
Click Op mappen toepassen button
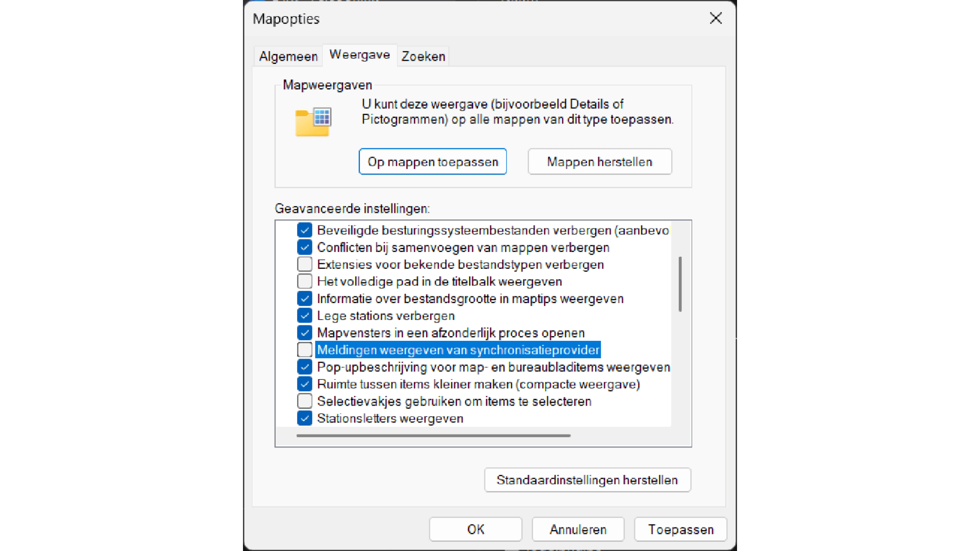433,162
